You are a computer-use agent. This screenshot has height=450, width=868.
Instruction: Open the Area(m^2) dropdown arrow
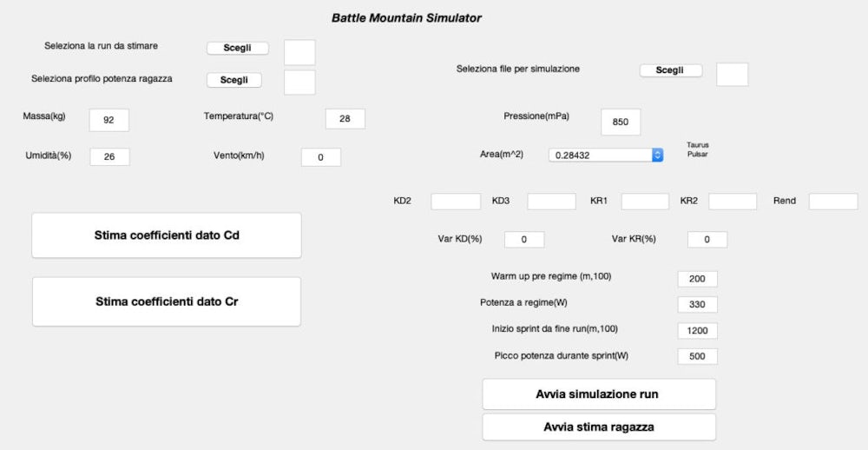click(x=657, y=156)
